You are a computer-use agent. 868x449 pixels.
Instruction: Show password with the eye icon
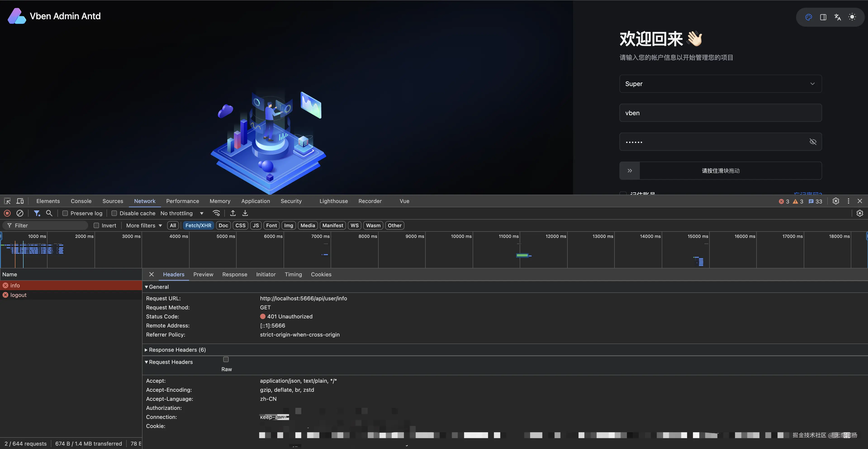813,142
